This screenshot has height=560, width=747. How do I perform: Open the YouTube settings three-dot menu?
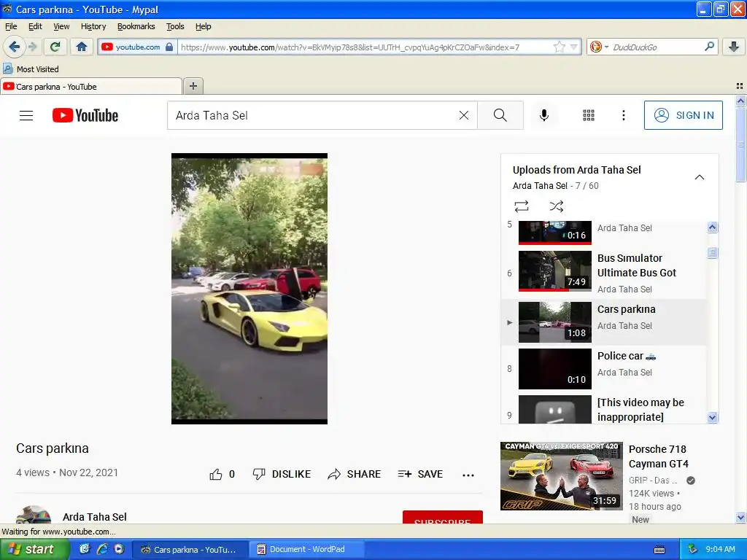point(623,115)
